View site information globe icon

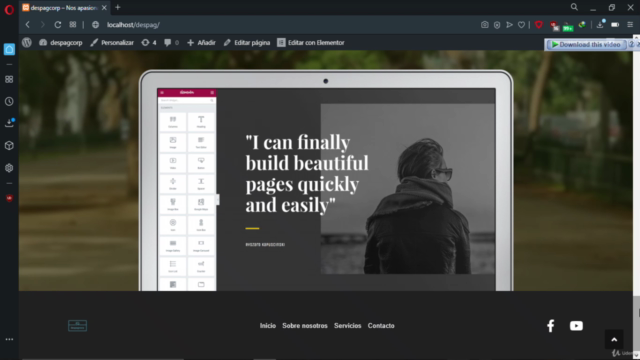click(96, 25)
